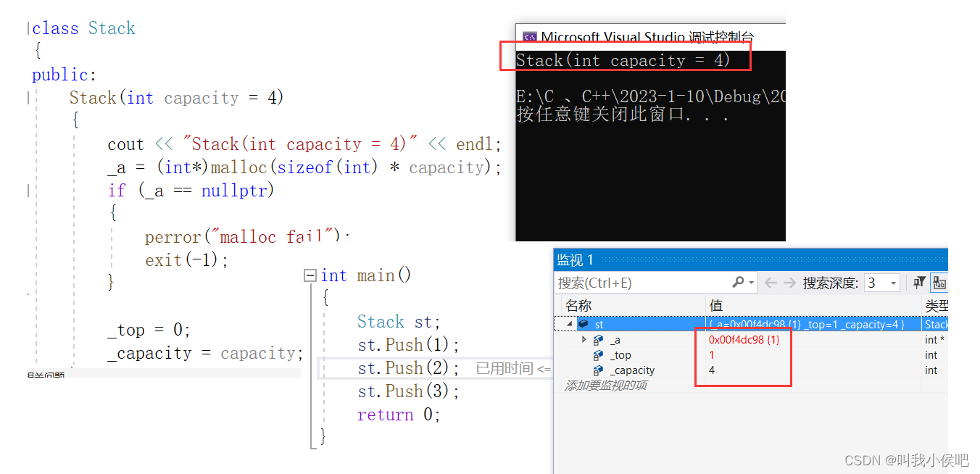Click the _top = 0; assignment line
The height and width of the screenshot is (474, 980).
[149, 330]
